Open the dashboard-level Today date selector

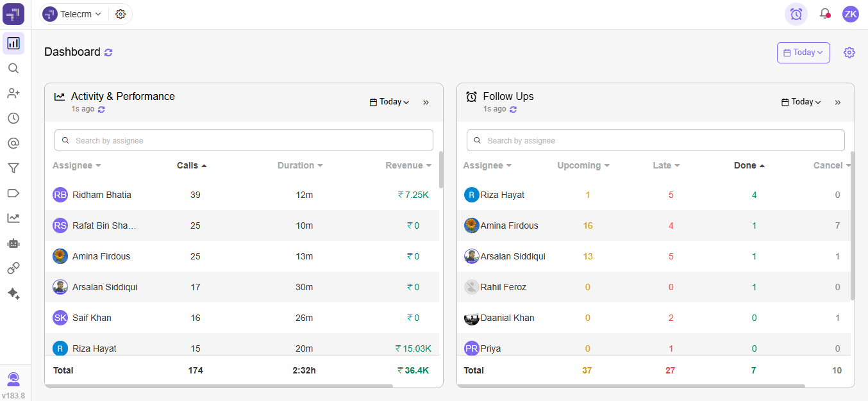(x=803, y=52)
